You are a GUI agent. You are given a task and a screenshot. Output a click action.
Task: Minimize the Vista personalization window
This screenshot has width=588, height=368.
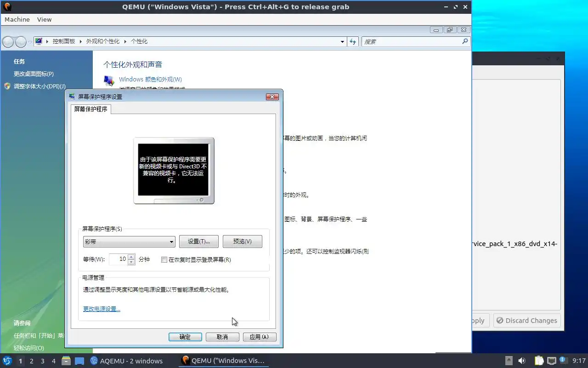click(x=436, y=30)
